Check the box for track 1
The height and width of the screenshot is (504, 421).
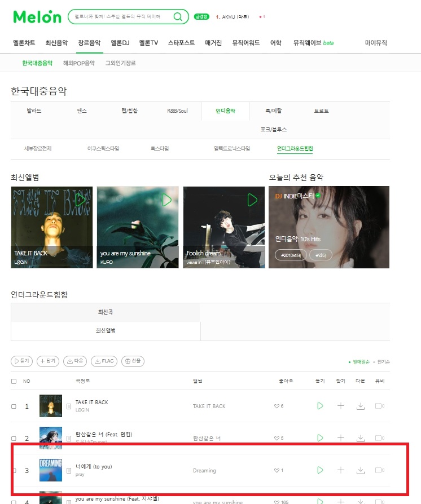point(14,406)
